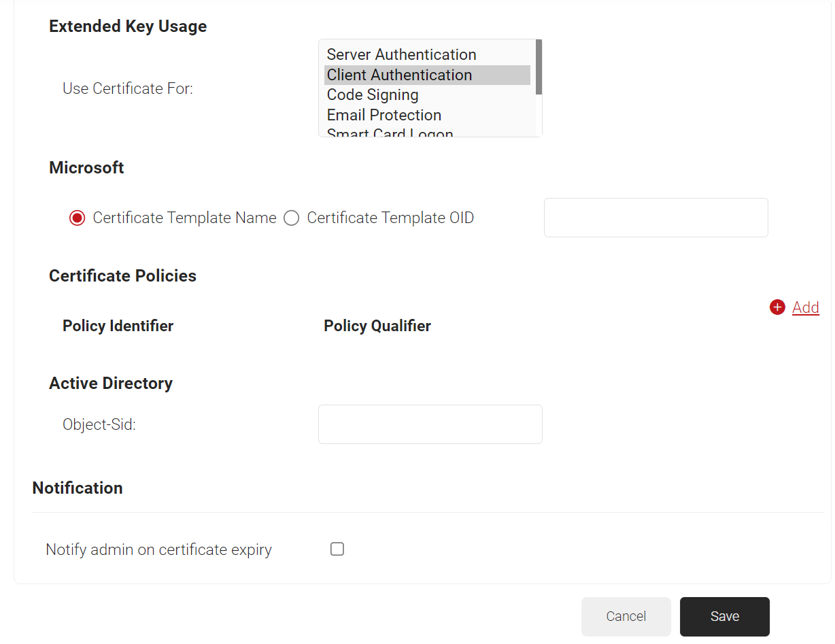Select Server Authentication in the usage list

[401, 54]
